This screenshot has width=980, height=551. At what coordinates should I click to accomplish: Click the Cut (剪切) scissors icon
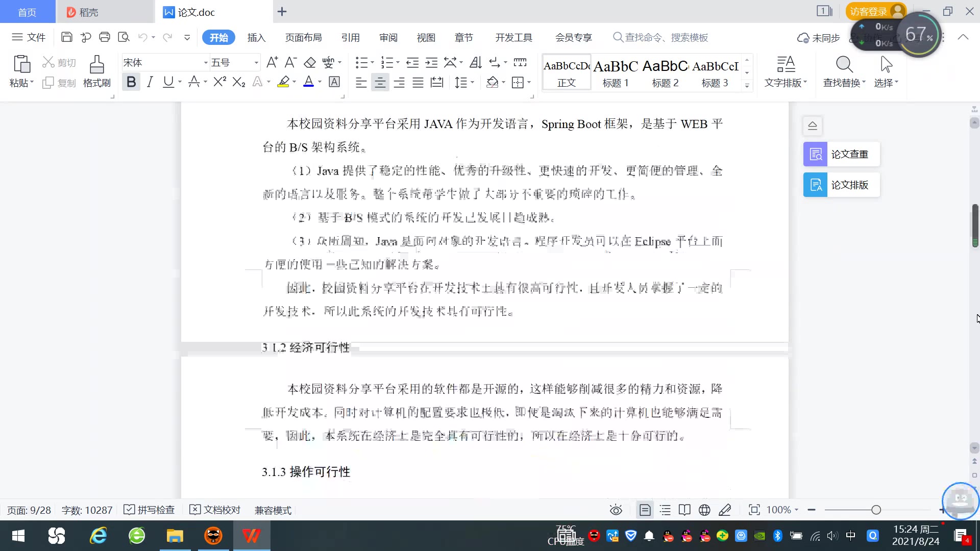[48, 62]
